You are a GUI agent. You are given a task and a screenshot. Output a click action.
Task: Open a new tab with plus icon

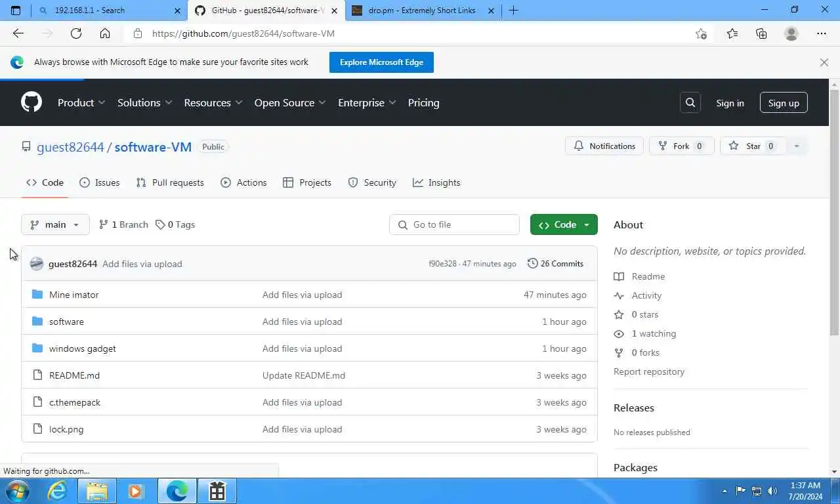pyautogui.click(x=514, y=10)
